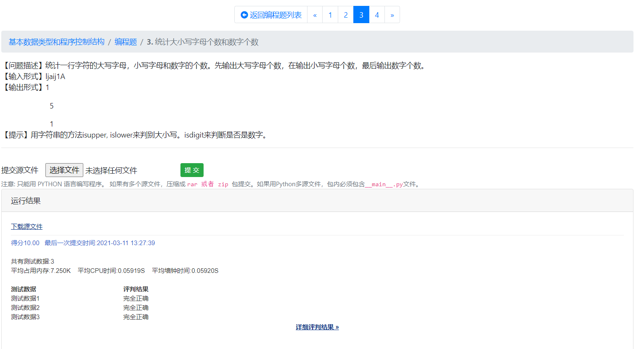Download source via 下载源文件 link
This screenshot has width=644, height=349.
click(x=27, y=226)
